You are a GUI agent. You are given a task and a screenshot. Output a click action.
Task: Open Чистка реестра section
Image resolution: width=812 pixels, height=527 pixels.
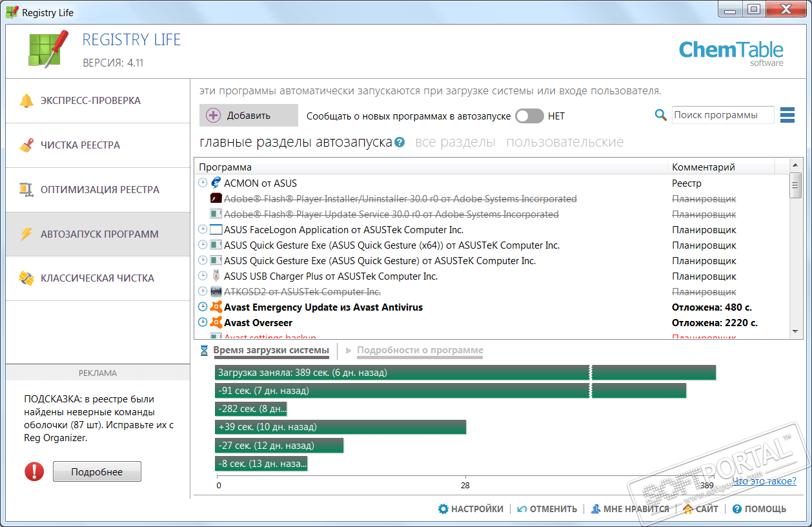[x=98, y=145]
